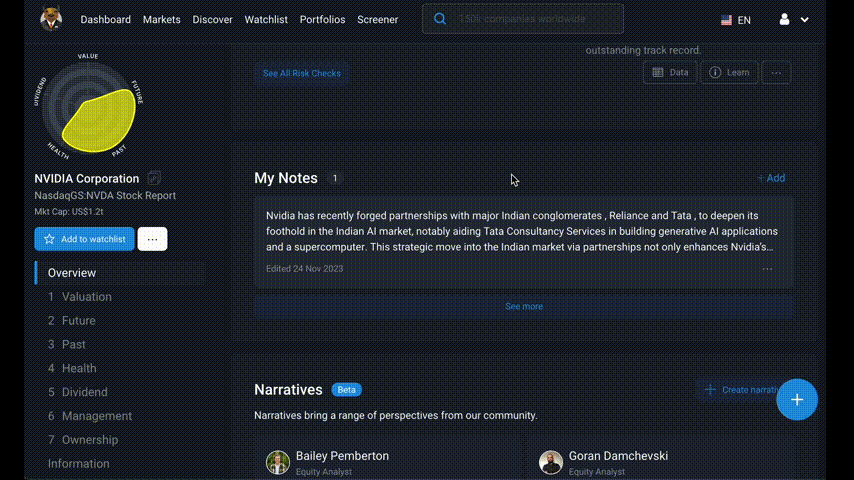Click the blue floating plus button
Viewport: 854px width, 480px height.
point(797,400)
